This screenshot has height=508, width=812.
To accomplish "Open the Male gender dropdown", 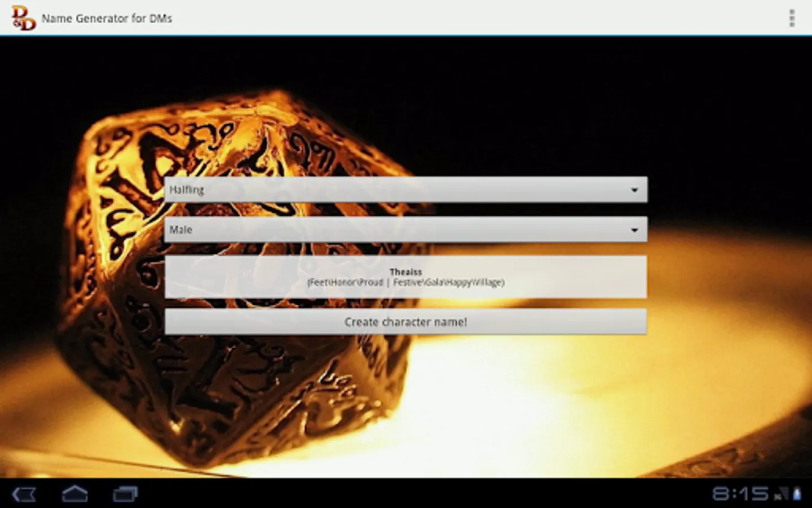I will (406, 230).
